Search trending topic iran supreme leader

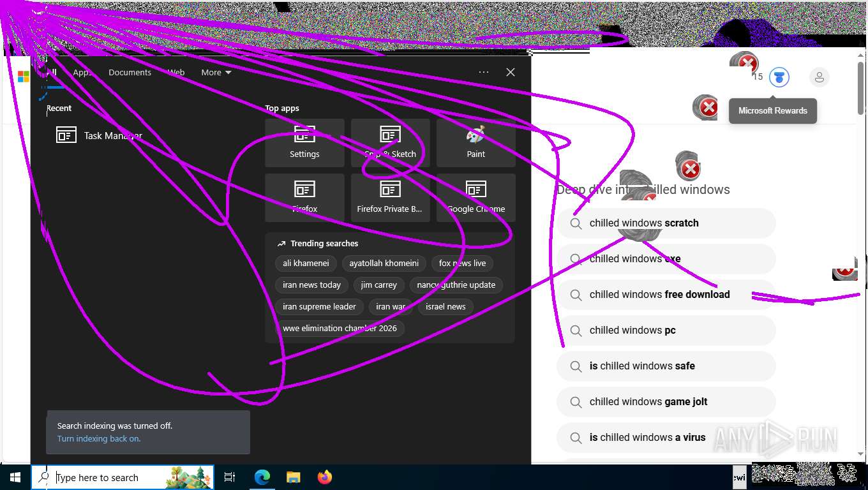pos(320,306)
